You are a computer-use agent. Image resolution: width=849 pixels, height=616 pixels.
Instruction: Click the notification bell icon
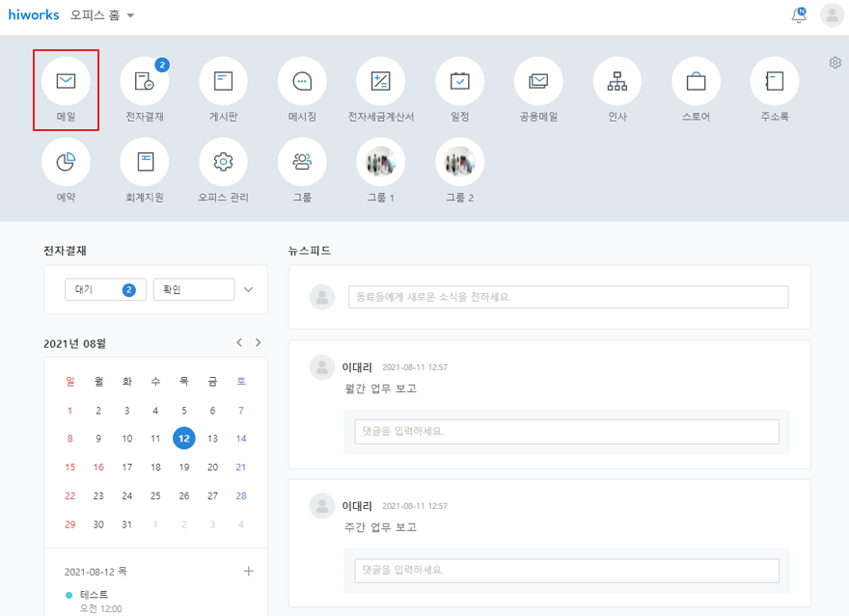click(799, 15)
